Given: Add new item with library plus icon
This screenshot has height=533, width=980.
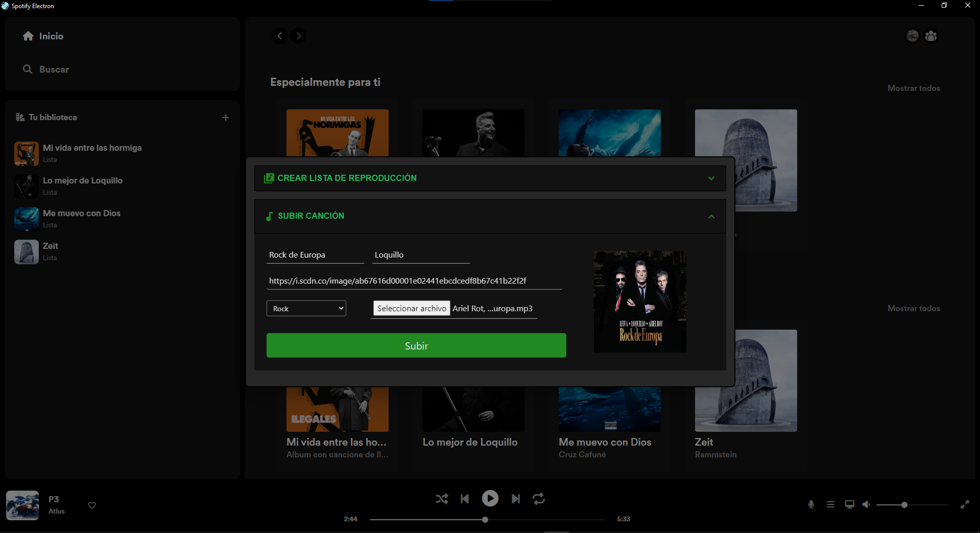Looking at the screenshot, I should click(x=226, y=118).
